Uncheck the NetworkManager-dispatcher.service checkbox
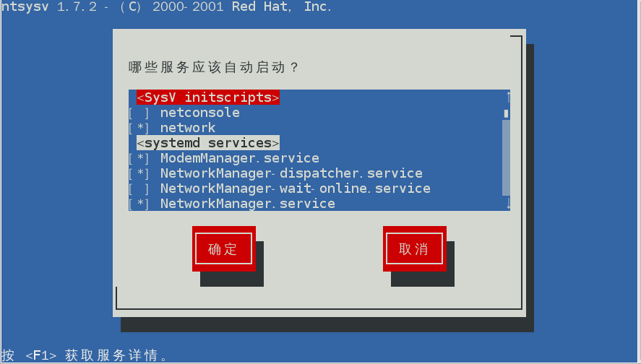Viewport: 641px width, 364px height. tap(139, 173)
